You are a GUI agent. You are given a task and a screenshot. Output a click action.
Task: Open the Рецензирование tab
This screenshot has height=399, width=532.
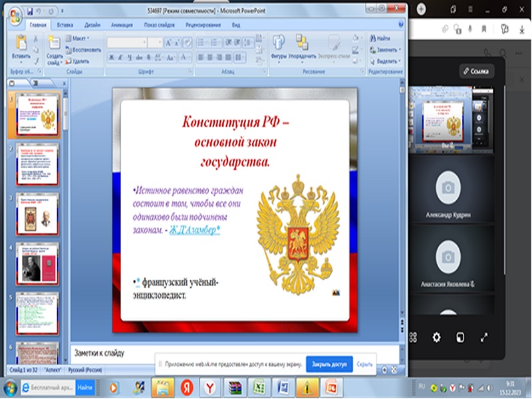click(203, 25)
